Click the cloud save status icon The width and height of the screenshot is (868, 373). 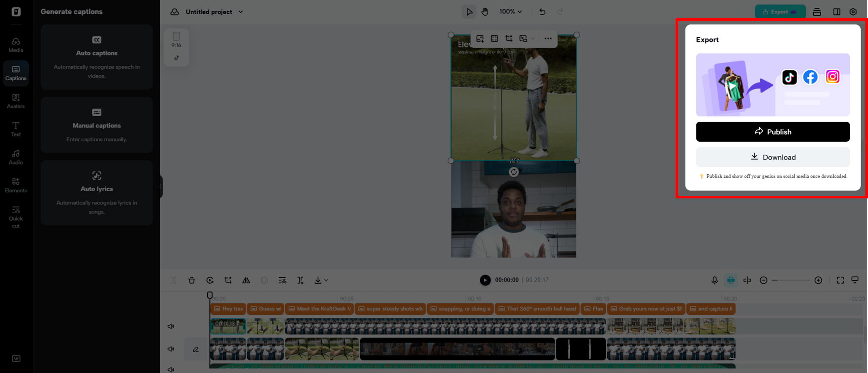point(175,12)
